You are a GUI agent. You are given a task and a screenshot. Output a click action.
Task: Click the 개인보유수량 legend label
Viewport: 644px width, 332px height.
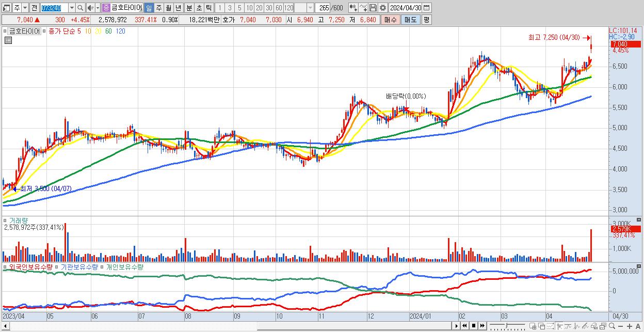click(x=124, y=267)
